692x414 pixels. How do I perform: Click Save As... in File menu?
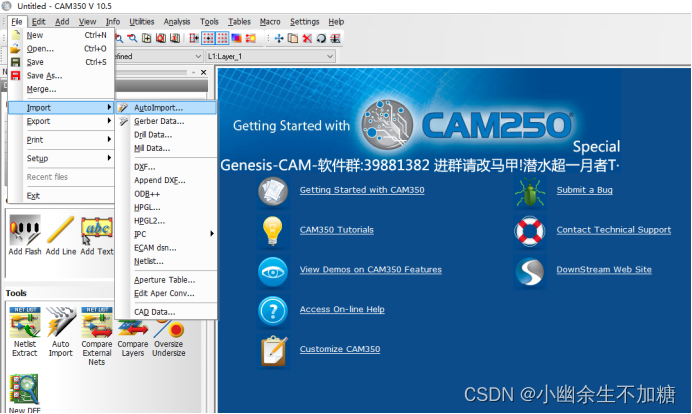(x=60, y=75)
